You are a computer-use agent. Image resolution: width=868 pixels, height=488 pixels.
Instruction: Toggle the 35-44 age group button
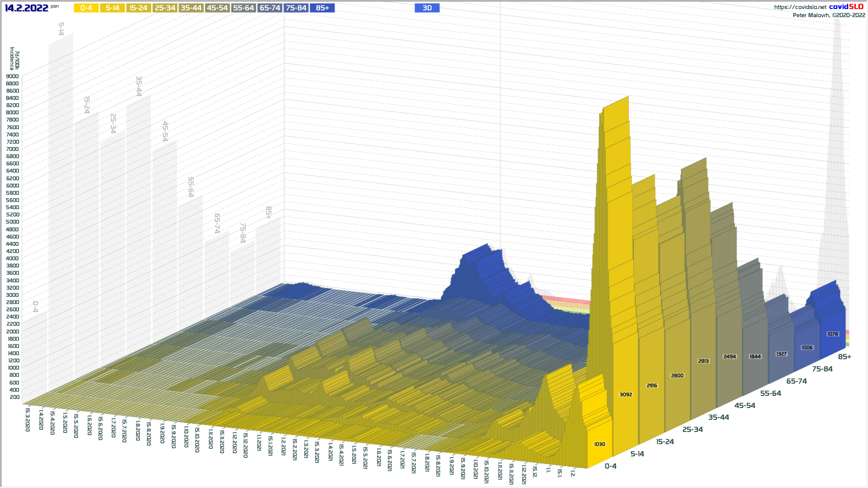[x=191, y=8]
